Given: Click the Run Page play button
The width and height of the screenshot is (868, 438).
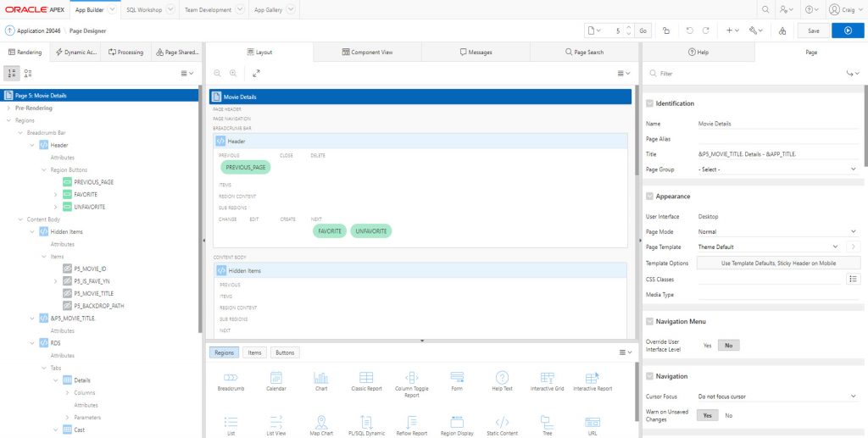Looking at the screenshot, I should point(847,31).
